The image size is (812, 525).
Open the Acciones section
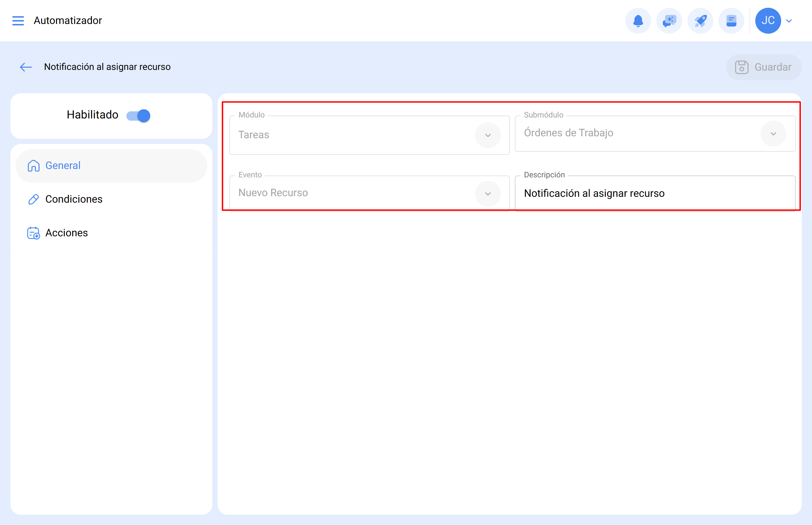(67, 233)
